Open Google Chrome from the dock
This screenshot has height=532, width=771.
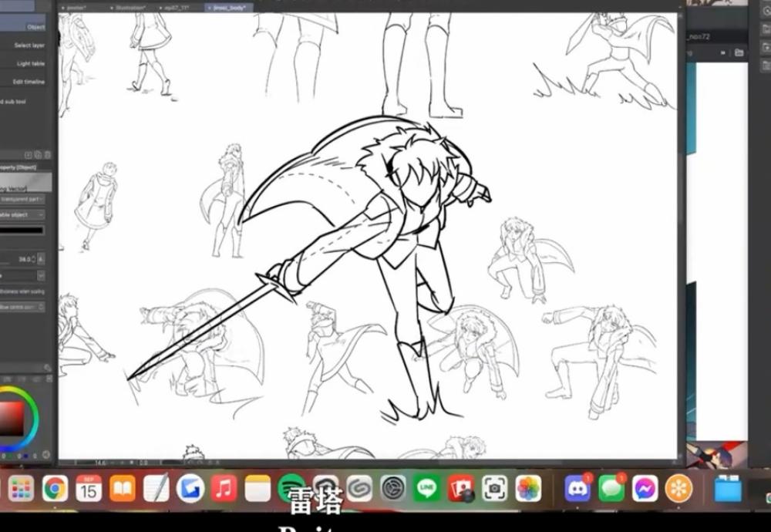(55, 488)
